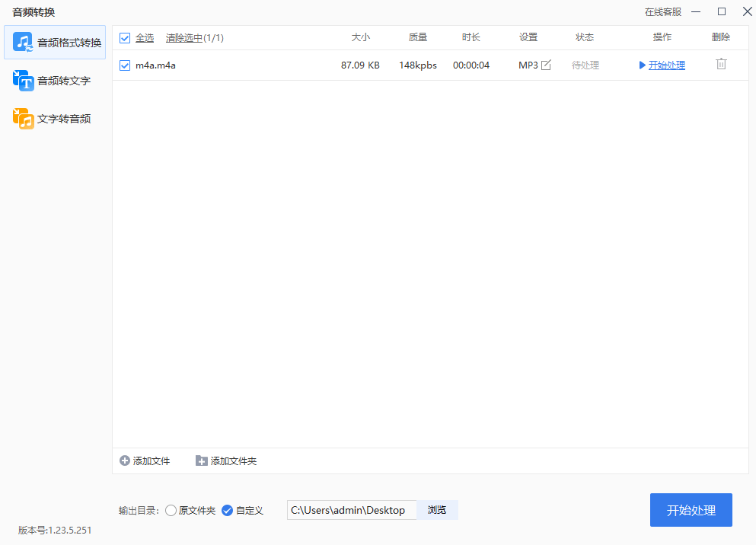Click the 删除 column header
This screenshot has width=756, height=545.
(x=720, y=37)
